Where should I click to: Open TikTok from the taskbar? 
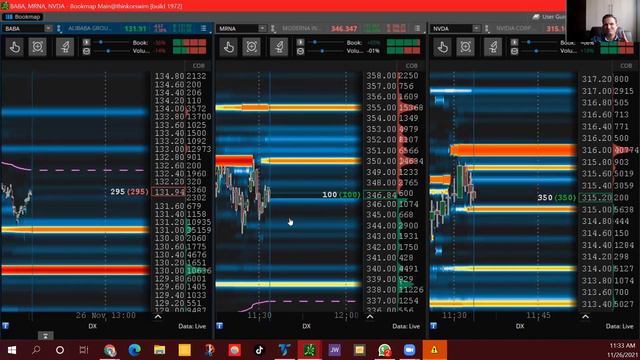coord(259,350)
